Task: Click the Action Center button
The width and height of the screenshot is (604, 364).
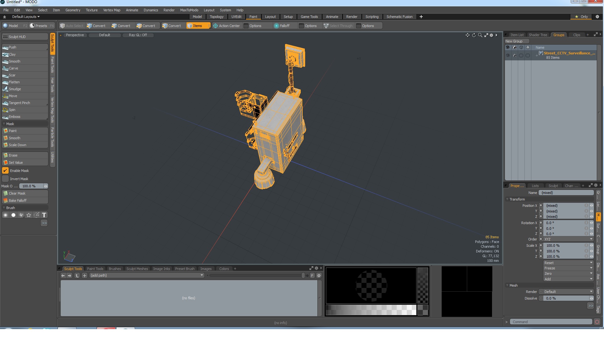Action: tap(227, 26)
